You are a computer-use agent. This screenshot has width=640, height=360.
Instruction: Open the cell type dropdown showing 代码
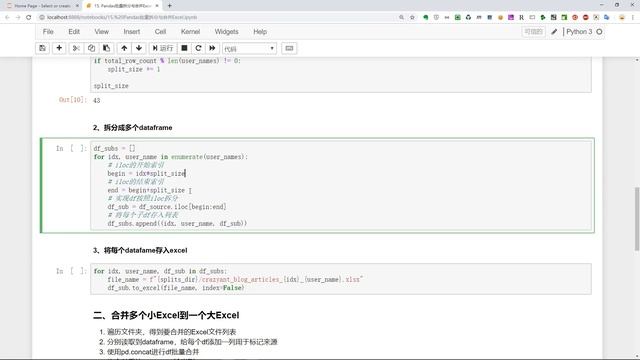pyautogui.click(x=249, y=49)
